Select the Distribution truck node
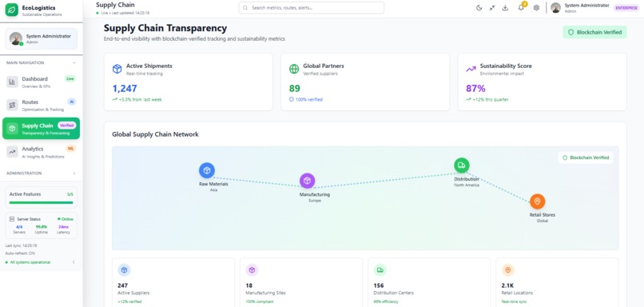Viewport: 644px width, 307px height. [462, 165]
